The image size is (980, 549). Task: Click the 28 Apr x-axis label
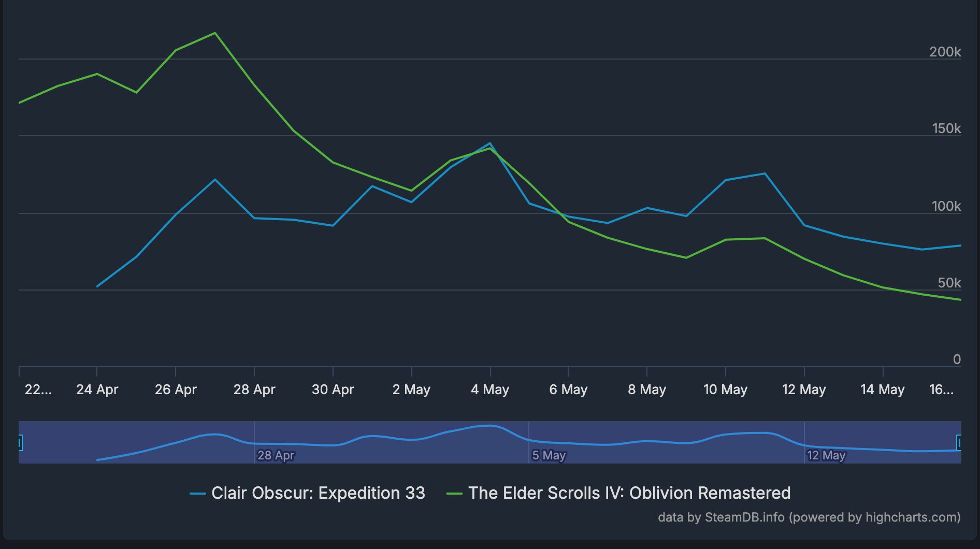pyautogui.click(x=254, y=389)
